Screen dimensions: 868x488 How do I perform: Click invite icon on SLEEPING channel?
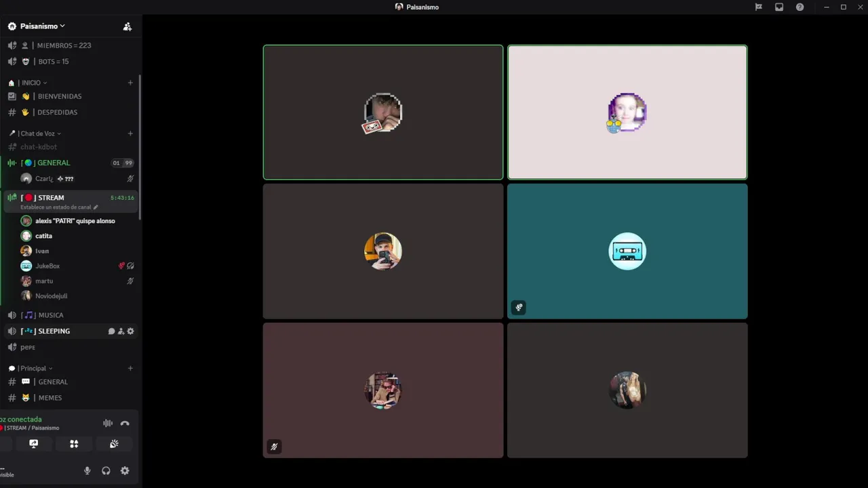(121, 331)
